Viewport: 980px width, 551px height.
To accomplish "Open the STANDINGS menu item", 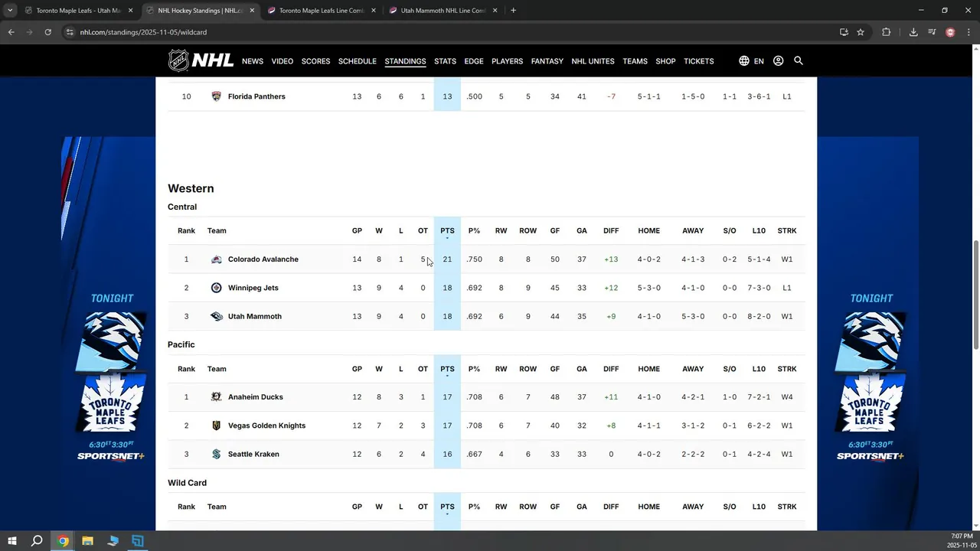I will click(405, 61).
